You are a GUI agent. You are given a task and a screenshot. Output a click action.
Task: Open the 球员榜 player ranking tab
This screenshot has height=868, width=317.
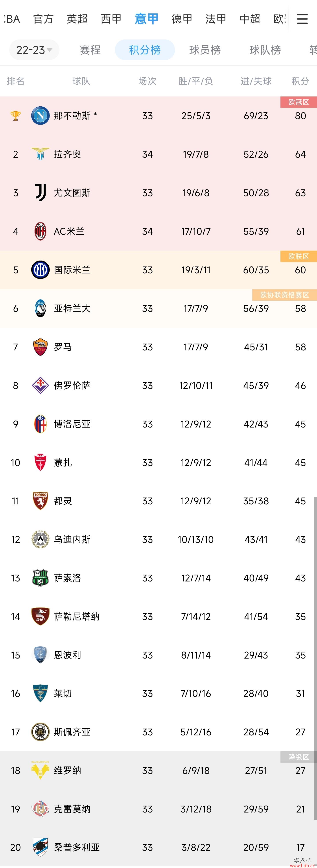coord(205,50)
